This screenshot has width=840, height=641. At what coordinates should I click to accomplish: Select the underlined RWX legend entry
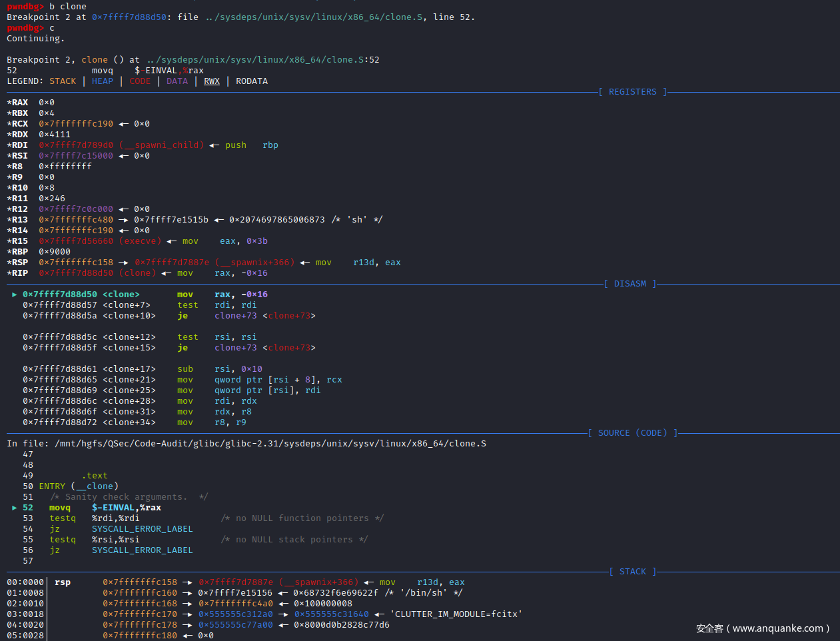pyautogui.click(x=212, y=81)
